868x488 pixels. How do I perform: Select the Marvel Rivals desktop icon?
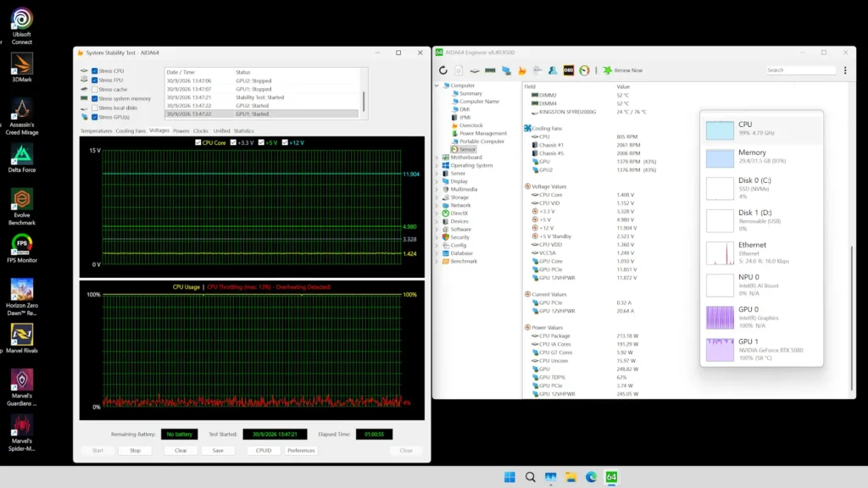point(21,339)
